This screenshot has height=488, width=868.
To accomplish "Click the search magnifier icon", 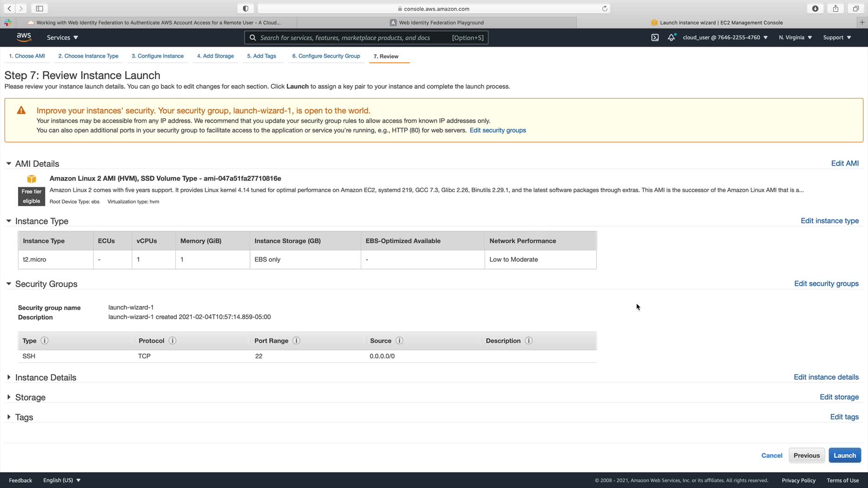I will [253, 38].
